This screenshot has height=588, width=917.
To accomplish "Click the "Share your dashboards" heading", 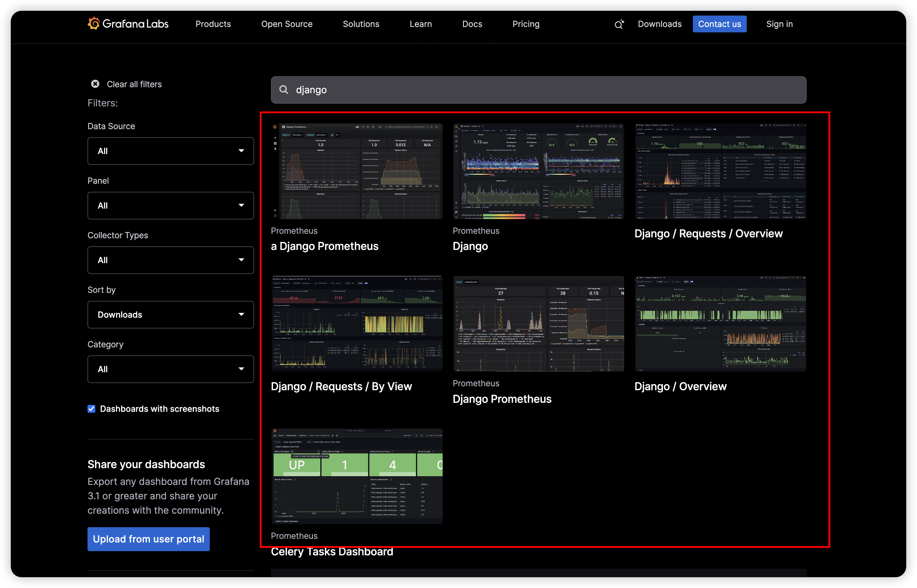I will [x=146, y=464].
